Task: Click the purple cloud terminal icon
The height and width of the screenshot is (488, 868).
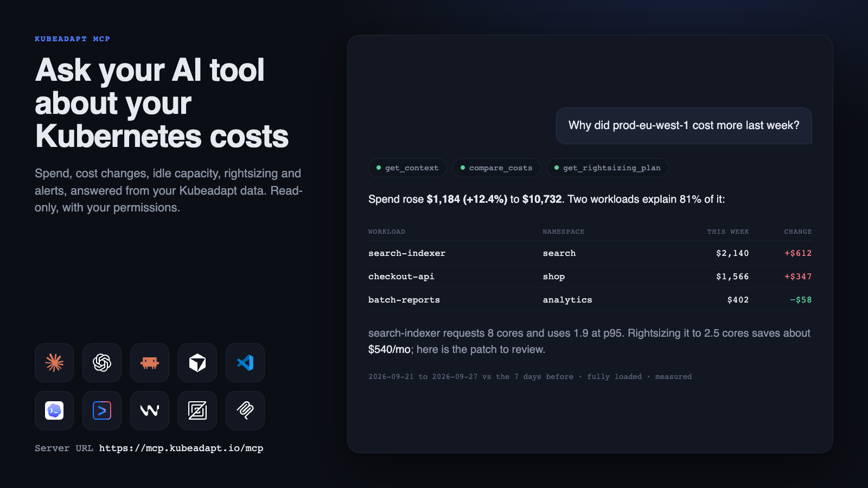Action: tap(54, 410)
